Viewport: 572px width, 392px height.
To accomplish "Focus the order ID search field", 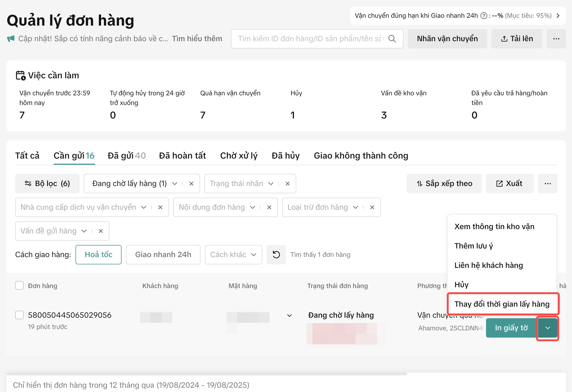I will (x=310, y=39).
